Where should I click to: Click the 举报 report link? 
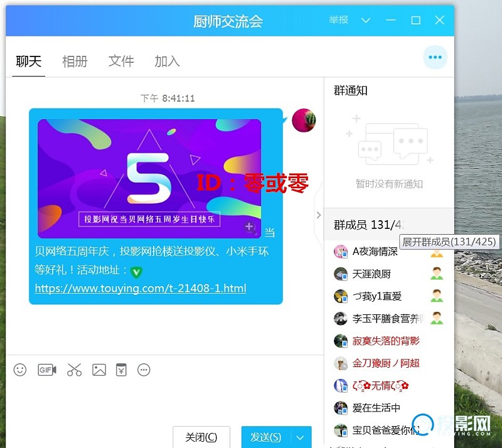tap(338, 20)
